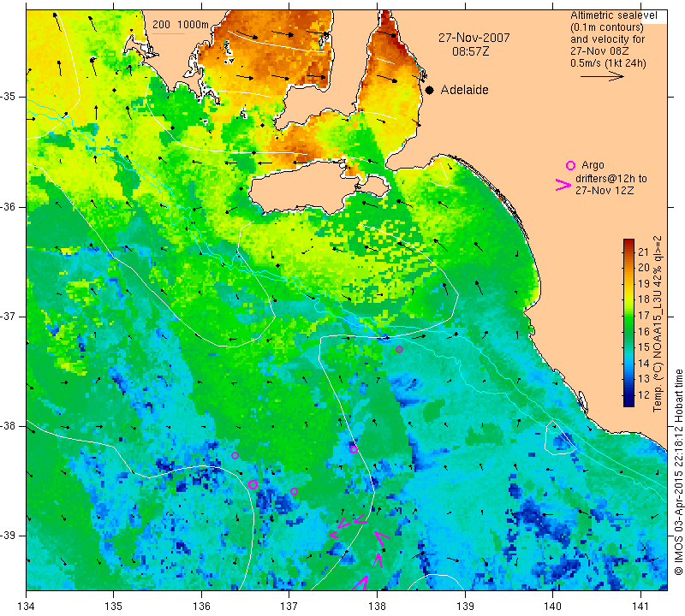685x616 pixels.
Task: Click the Argo legend label
Action: pos(593,165)
